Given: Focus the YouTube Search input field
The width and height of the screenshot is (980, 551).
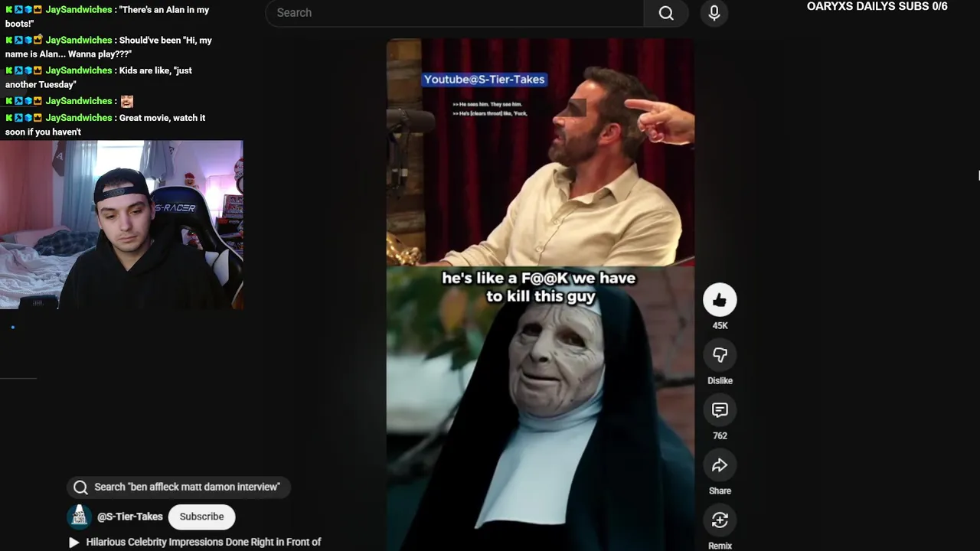Looking at the screenshot, I should pos(455,13).
